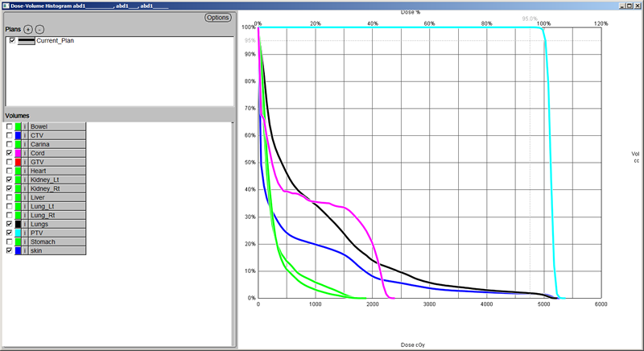This screenshot has width=644, height=351.
Task: Click the info icon beside PTV
Action: pos(25,233)
